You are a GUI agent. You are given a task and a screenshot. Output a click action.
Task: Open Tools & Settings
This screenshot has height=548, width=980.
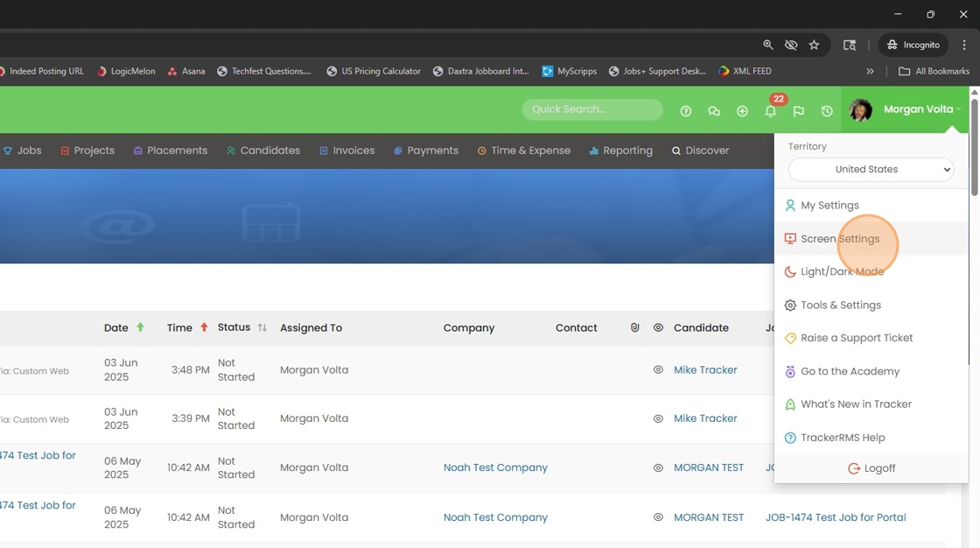click(871, 306)
